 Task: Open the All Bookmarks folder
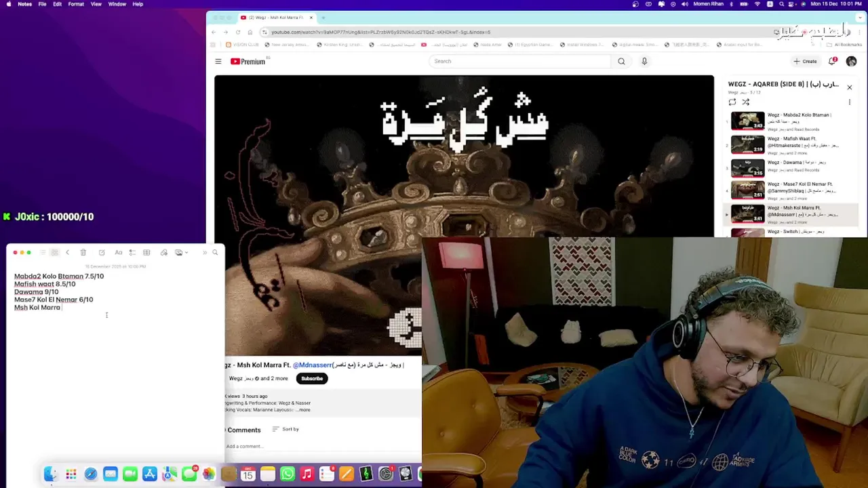click(844, 45)
